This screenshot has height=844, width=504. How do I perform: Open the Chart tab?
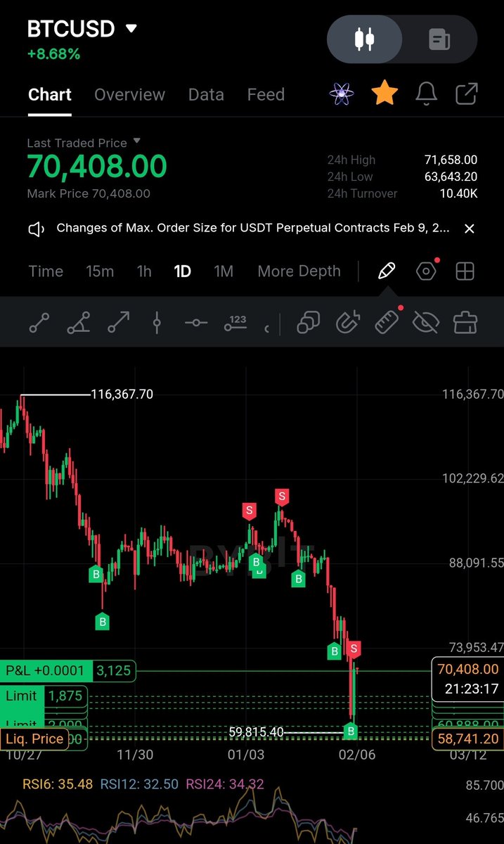tap(50, 94)
